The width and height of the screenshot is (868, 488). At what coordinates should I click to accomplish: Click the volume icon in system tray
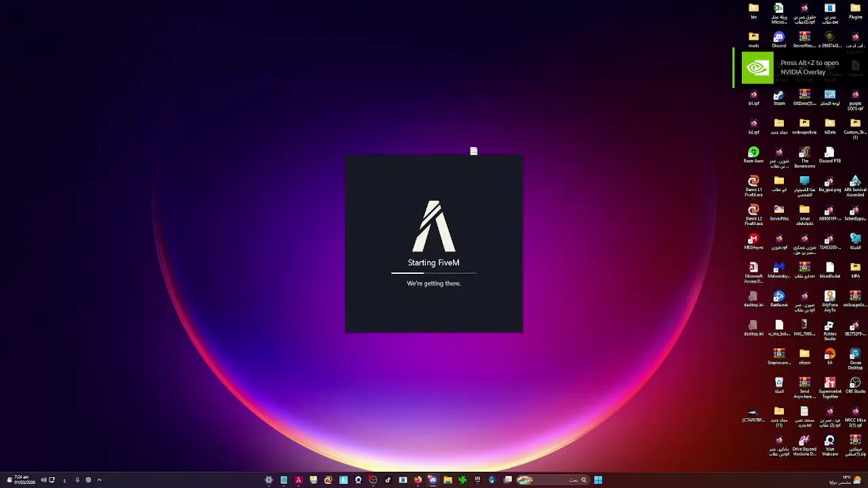pyautogui.click(x=43, y=480)
